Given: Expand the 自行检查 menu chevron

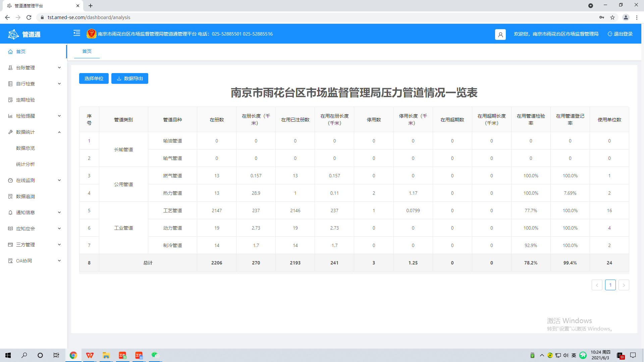Looking at the screenshot, I should (x=59, y=84).
